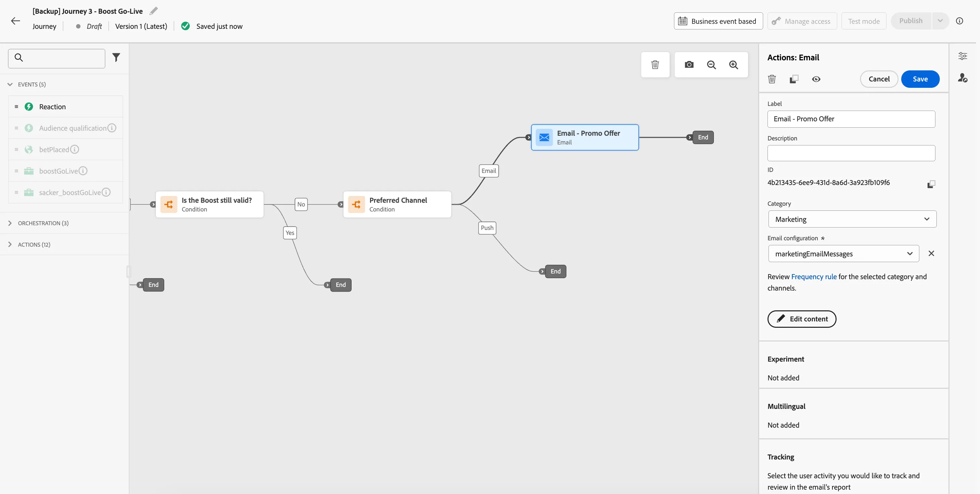Copy the email action using duplicate icon
Image resolution: width=980 pixels, height=494 pixels.
pos(794,79)
